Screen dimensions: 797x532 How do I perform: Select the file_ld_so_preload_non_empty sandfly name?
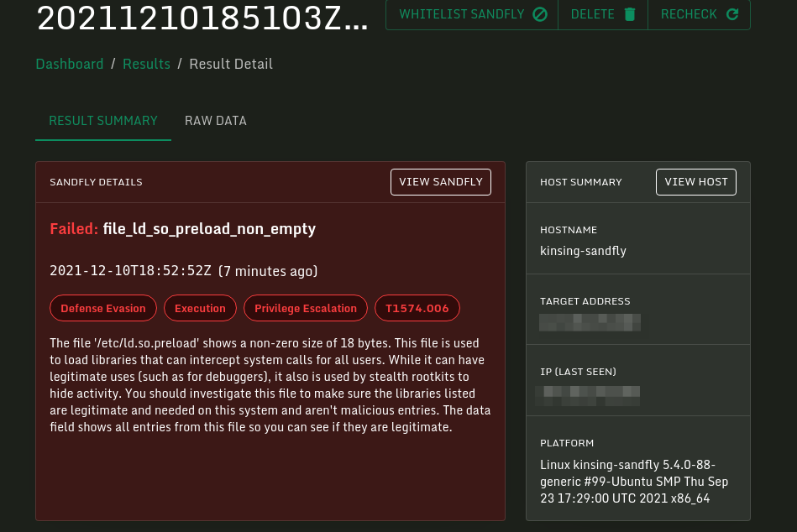pyautogui.click(x=209, y=229)
